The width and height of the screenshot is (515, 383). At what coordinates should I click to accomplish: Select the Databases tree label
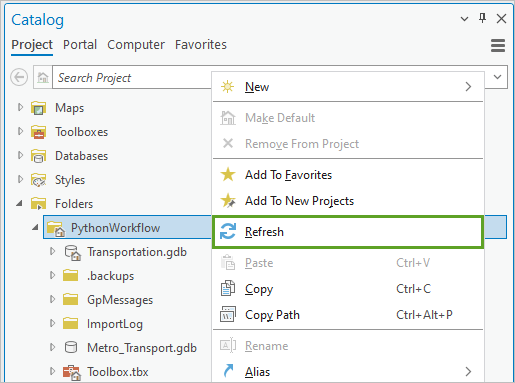tap(81, 156)
